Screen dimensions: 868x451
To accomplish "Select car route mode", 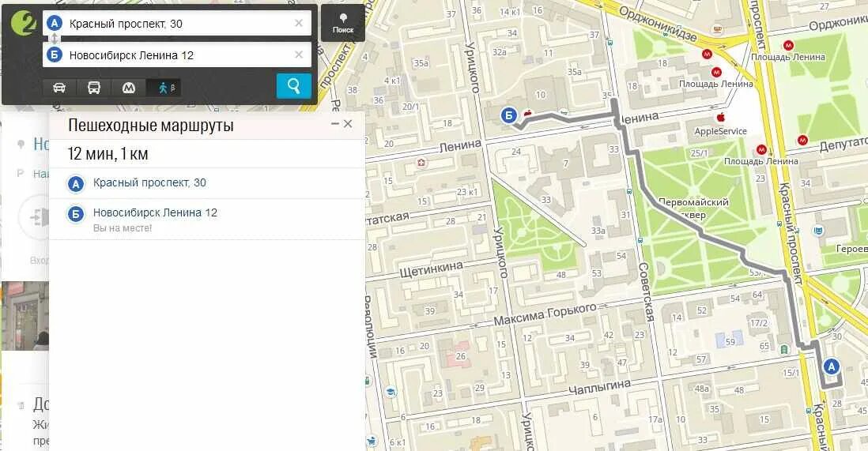I will (x=59, y=88).
